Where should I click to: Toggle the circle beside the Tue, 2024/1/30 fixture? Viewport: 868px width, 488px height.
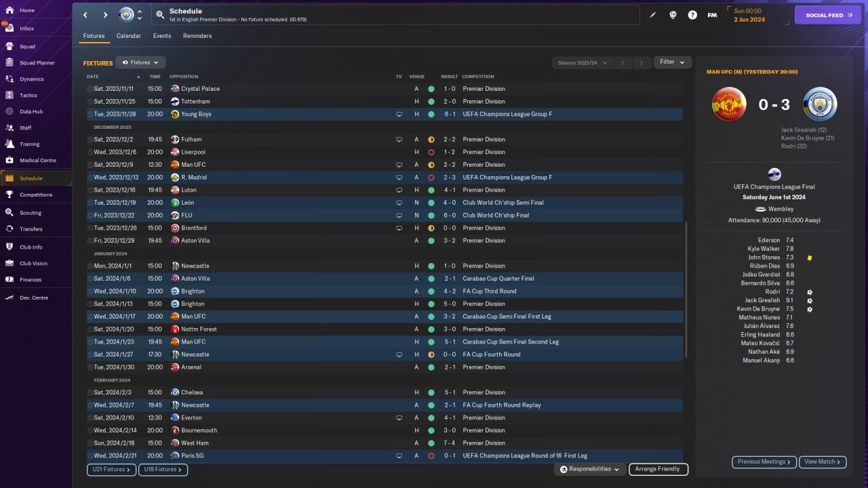[90, 367]
